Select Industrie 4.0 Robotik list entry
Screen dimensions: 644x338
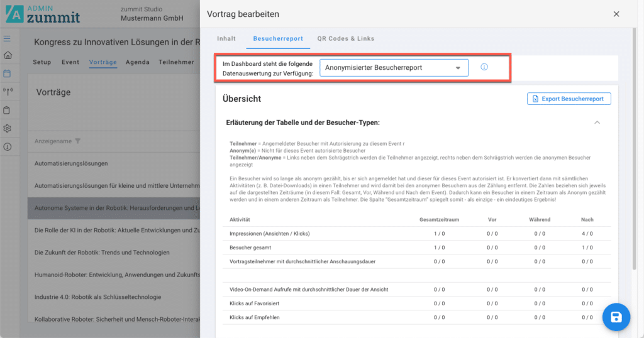97,297
